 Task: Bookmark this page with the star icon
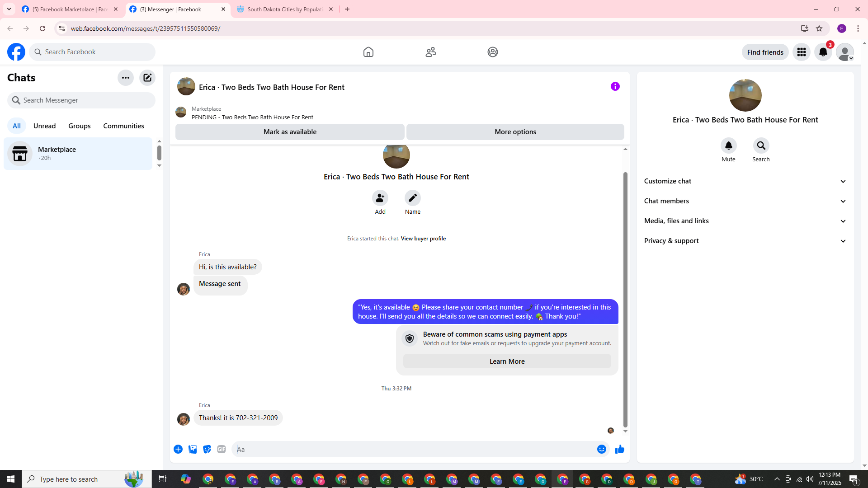click(x=819, y=28)
